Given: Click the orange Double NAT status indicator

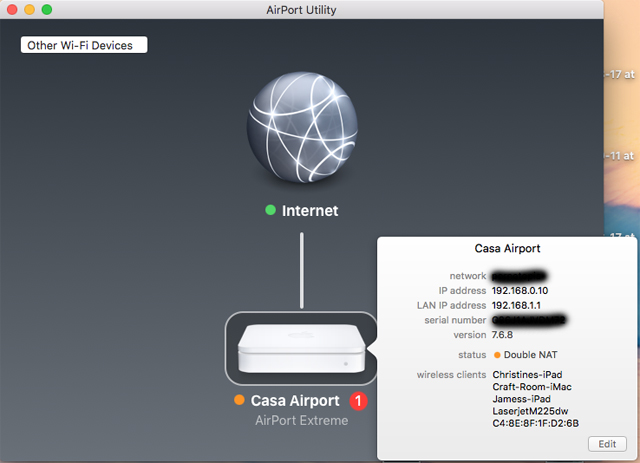Looking at the screenshot, I should point(497,355).
